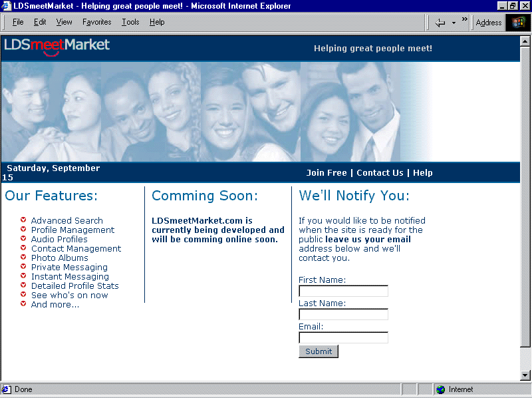The height and width of the screenshot is (398, 532).
Task: Open the Edit menu
Action: point(40,22)
